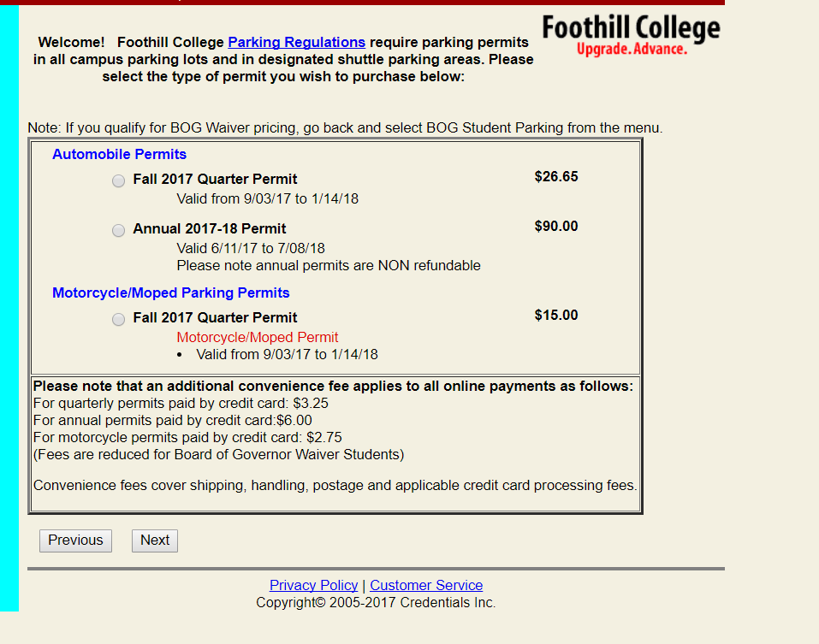Open the Customer Service link
This screenshot has height=644, width=819.
[x=426, y=585]
